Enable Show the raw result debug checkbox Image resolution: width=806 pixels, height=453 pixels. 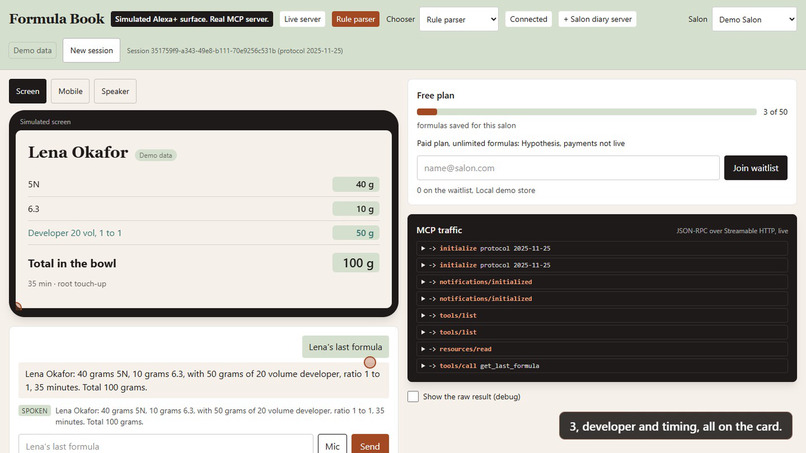point(413,396)
